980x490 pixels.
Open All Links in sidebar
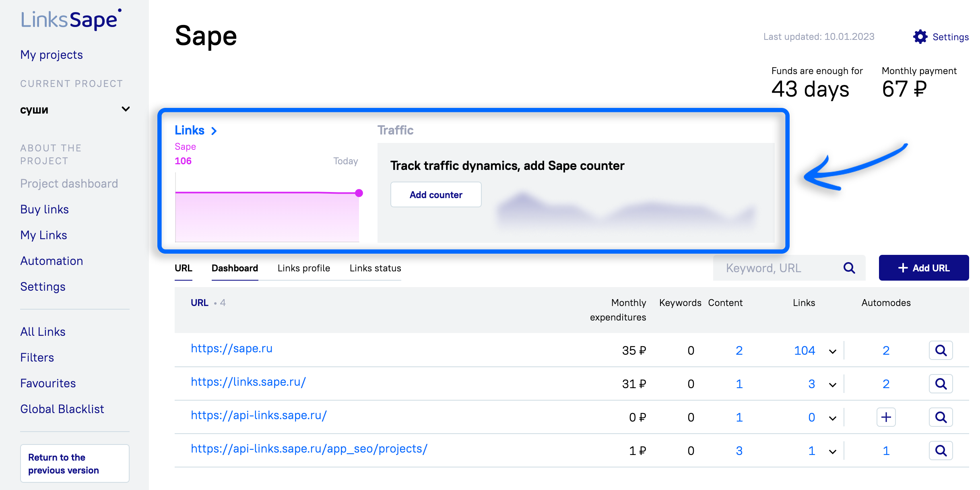43,332
